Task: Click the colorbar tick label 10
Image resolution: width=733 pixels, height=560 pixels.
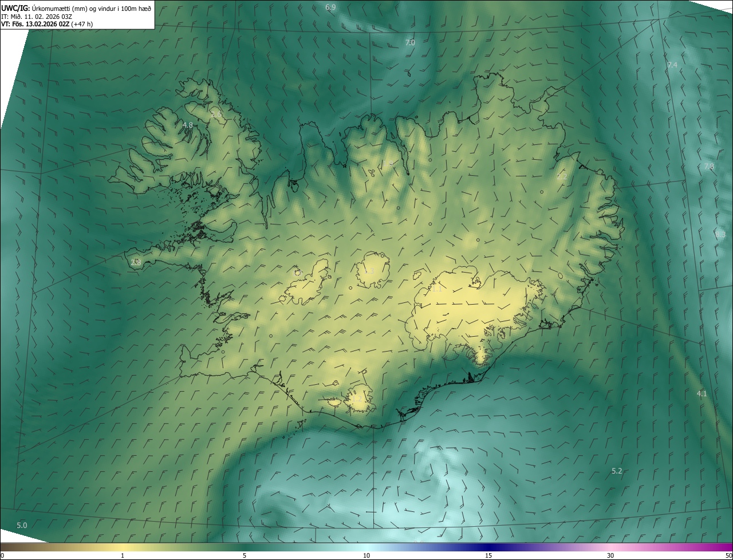Action: (x=366, y=555)
